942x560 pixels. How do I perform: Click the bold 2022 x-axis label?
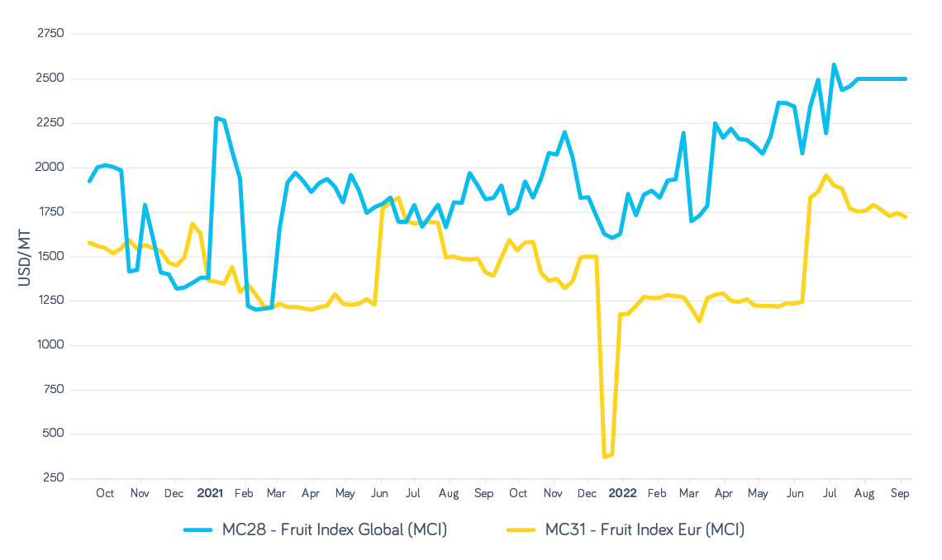click(621, 494)
